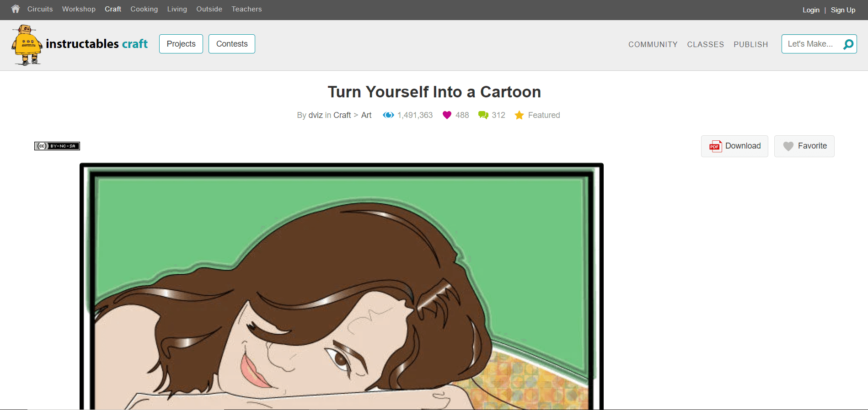This screenshot has height=410, width=868.
Task: Follow the Art breadcrumb link
Action: (x=366, y=115)
